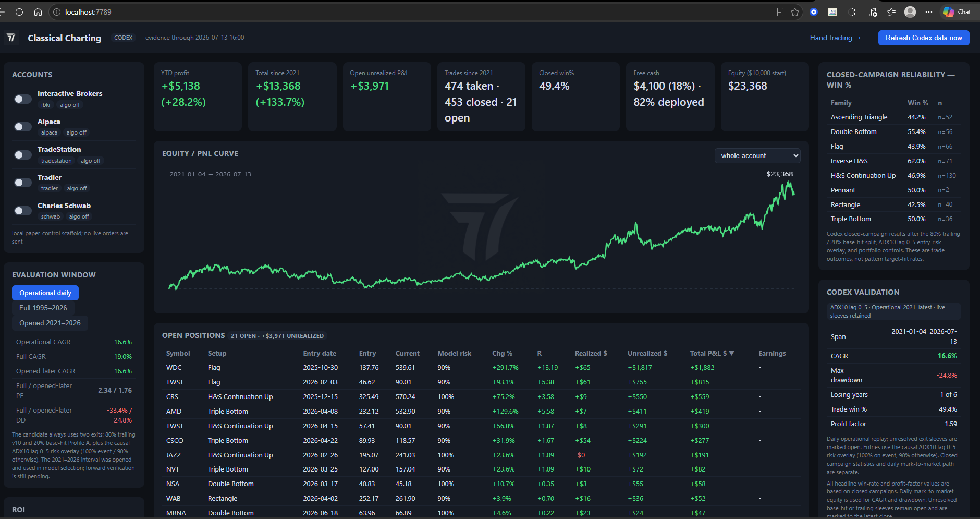Go to the browser home icon
980x519 pixels.
coord(38,12)
